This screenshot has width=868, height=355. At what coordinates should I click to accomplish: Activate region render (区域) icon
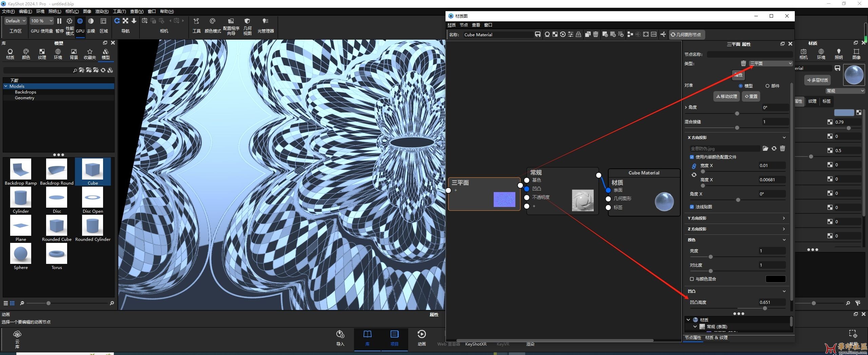click(103, 21)
